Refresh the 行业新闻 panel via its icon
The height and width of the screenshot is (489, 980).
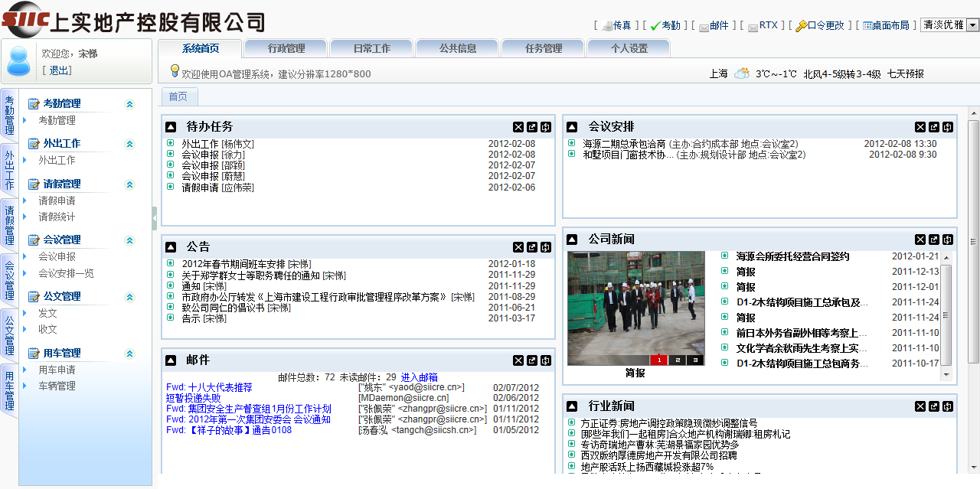pyautogui.click(x=948, y=406)
